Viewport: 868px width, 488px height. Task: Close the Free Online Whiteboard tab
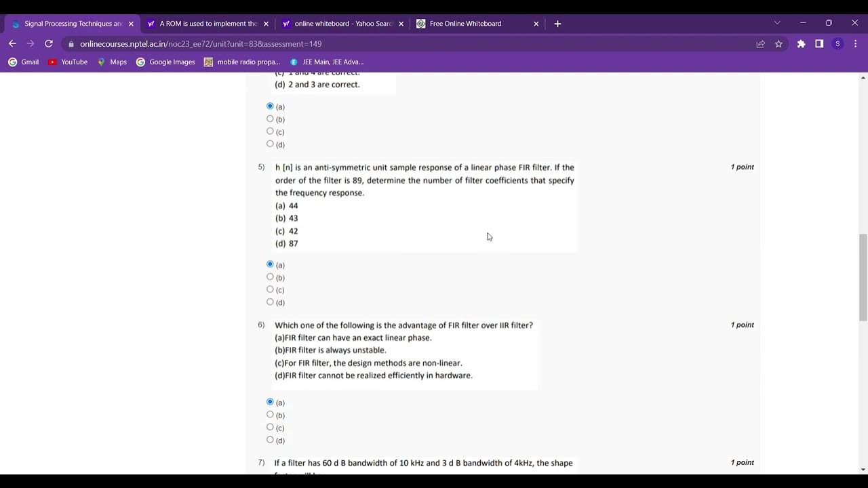[x=536, y=24]
